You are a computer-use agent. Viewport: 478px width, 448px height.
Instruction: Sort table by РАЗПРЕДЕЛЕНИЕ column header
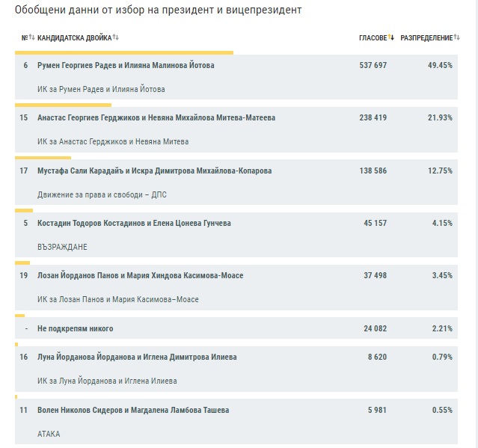(x=426, y=38)
